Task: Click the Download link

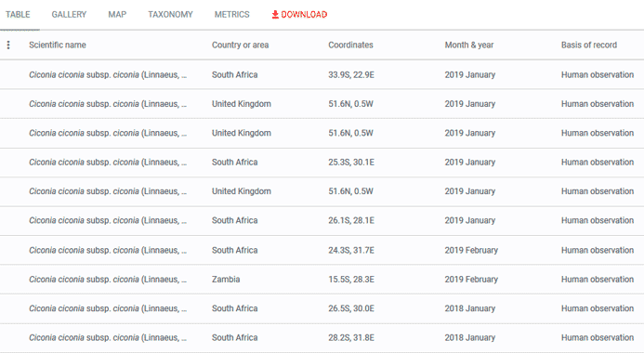Action: pyautogui.click(x=299, y=15)
